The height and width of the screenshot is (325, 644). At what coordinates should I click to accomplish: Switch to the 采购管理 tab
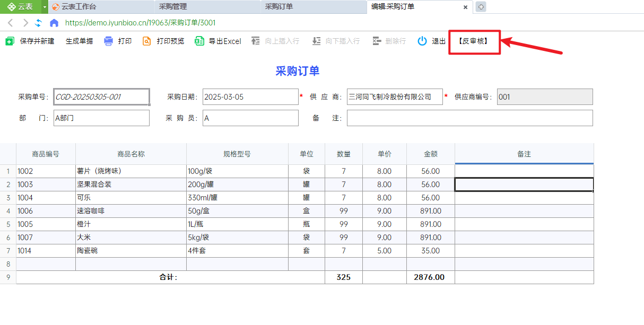pos(208,7)
